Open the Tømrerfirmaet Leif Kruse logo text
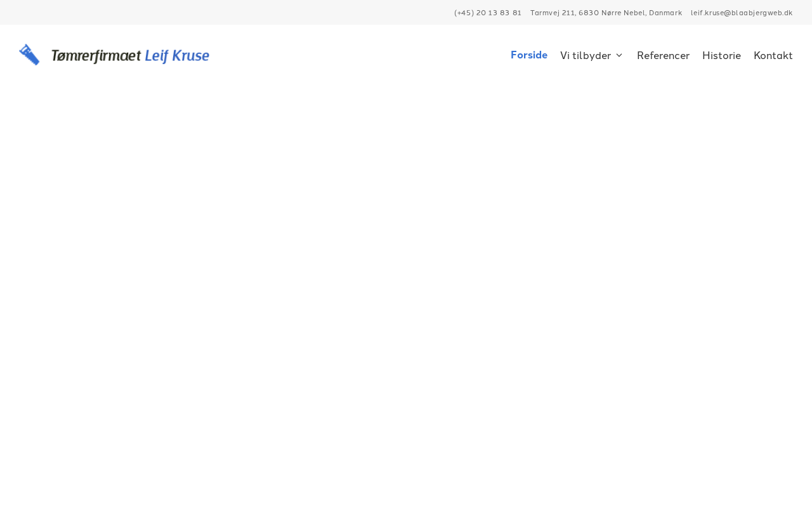 tap(130, 56)
